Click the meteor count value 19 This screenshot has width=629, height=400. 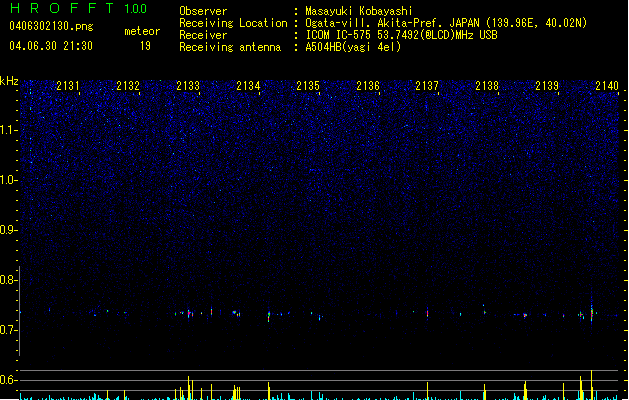(145, 46)
